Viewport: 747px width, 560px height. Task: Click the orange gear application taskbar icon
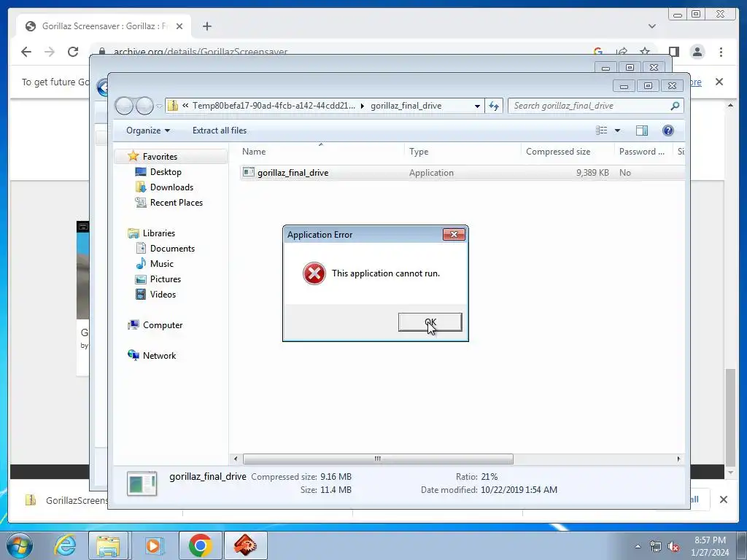[245, 545]
